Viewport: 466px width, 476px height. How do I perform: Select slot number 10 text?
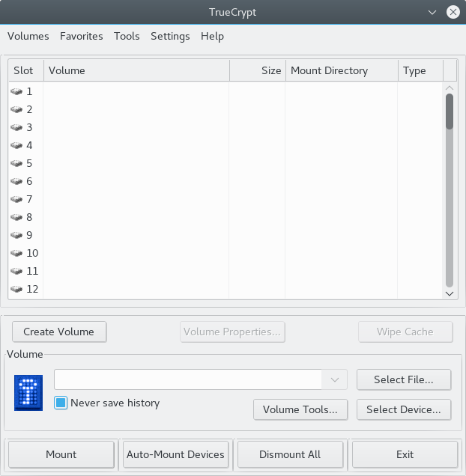click(32, 253)
